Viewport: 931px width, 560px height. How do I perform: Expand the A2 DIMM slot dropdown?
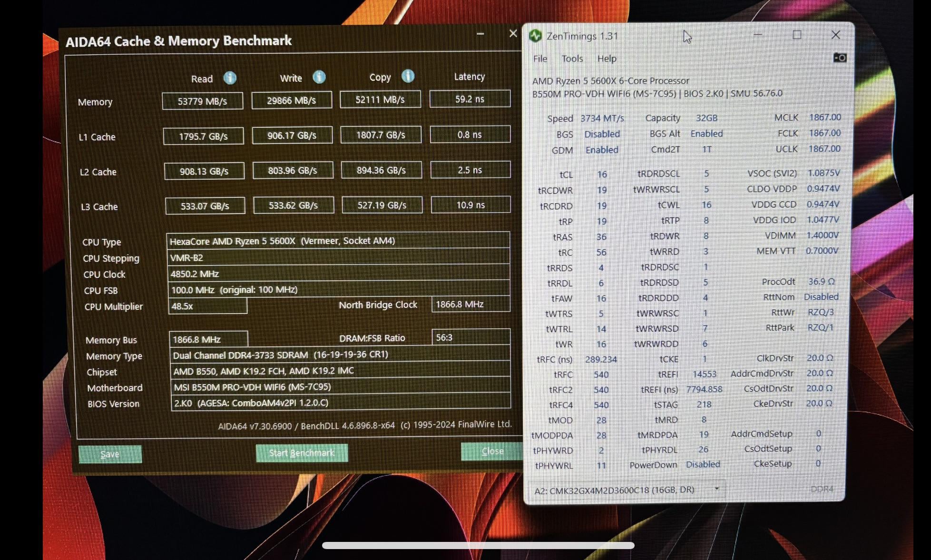pyautogui.click(x=716, y=489)
